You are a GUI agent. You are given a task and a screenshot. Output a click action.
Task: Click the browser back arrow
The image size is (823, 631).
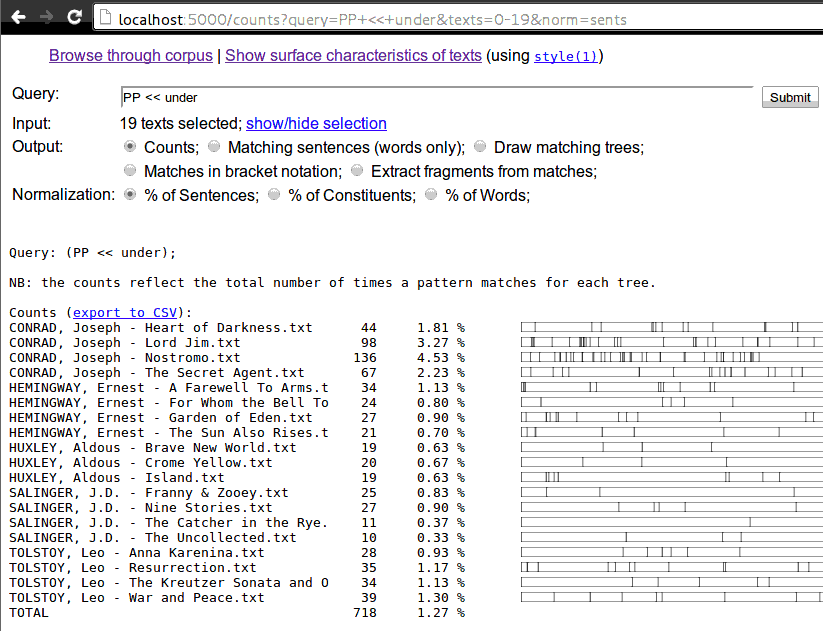pos(18,17)
